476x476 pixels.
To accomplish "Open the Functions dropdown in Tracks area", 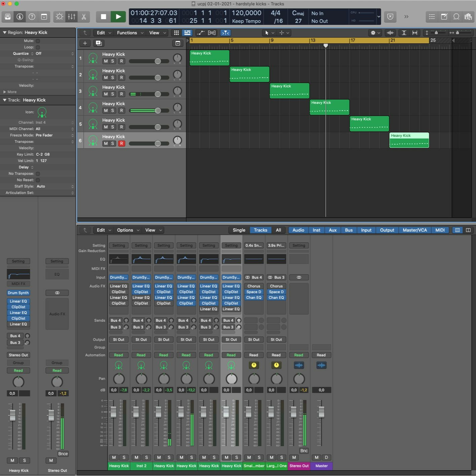I will (130, 33).
